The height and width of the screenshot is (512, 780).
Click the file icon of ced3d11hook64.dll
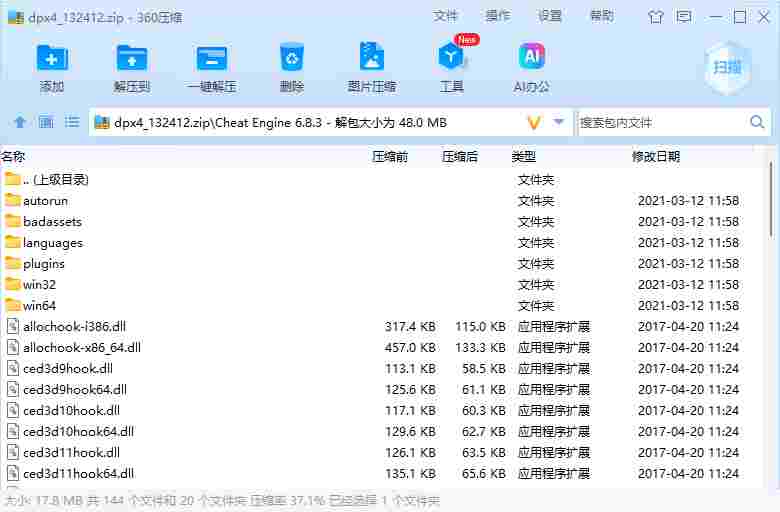pos(12,473)
